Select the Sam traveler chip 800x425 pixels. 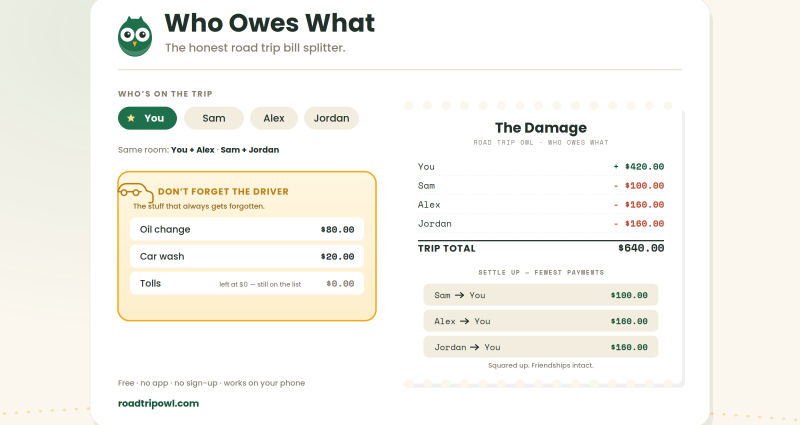(214, 118)
